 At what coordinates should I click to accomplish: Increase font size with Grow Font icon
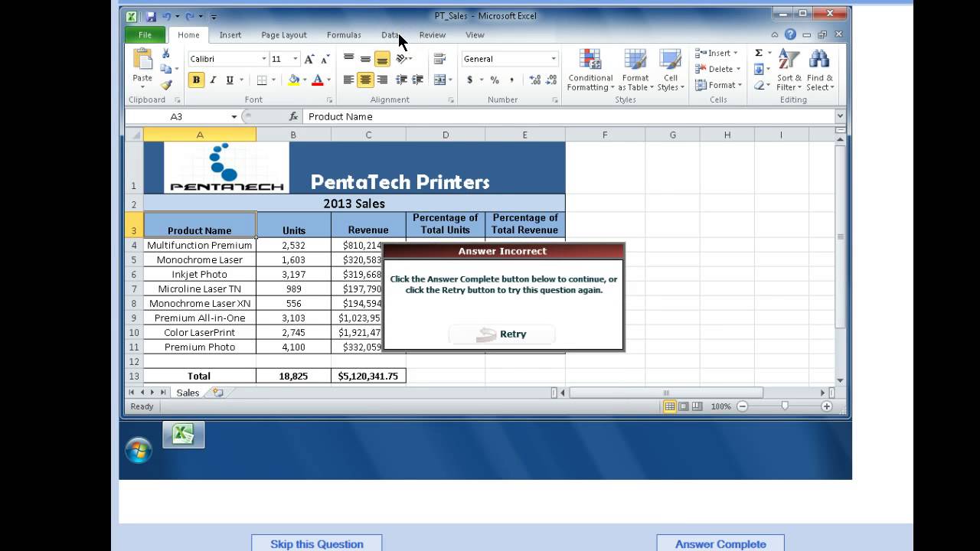(309, 59)
